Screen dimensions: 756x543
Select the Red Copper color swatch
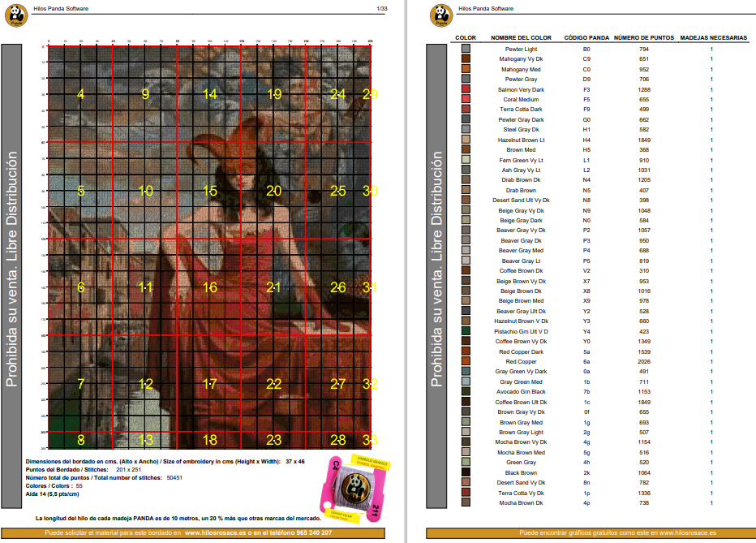[x=466, y=360]
